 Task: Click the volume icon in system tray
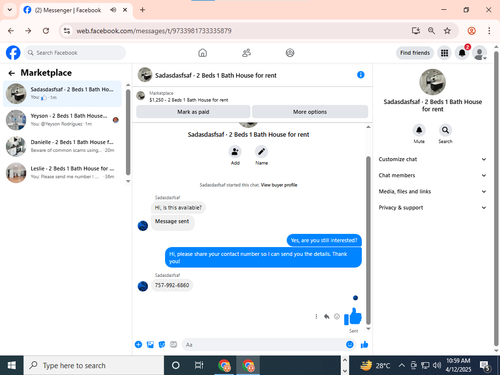click(437, 365)
